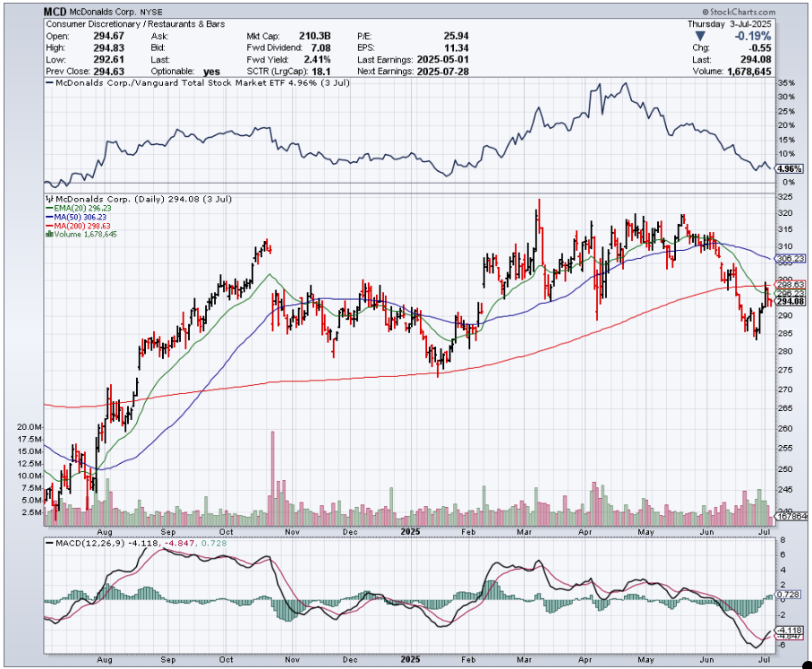Click the EMA(20) 296.23 legend entry

(78, 208)
